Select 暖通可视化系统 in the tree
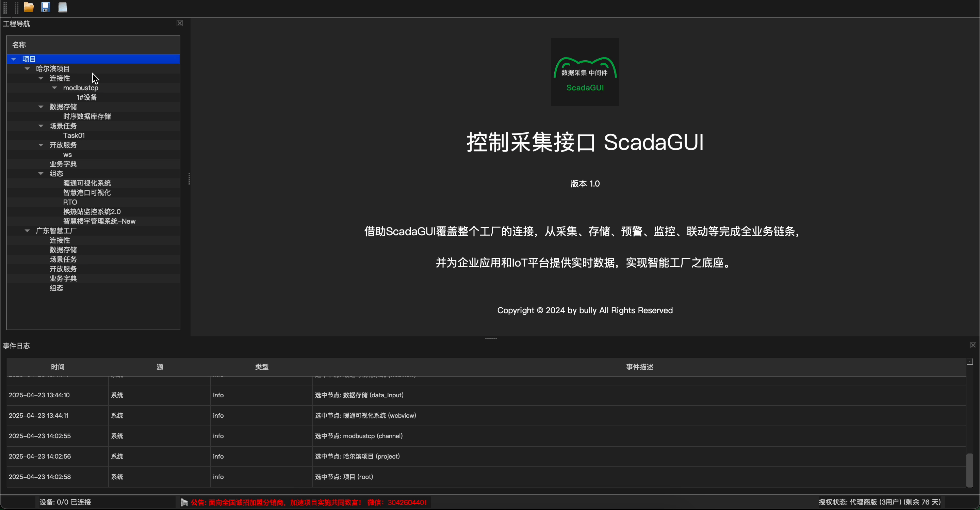Image resolution: width=980 pixels, height=510 pixels. tap(87, 183)
